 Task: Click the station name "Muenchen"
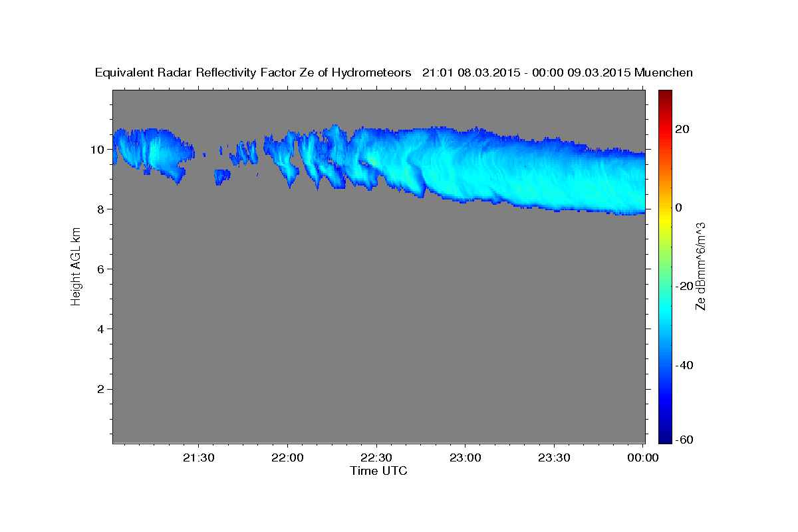point(664,73)
